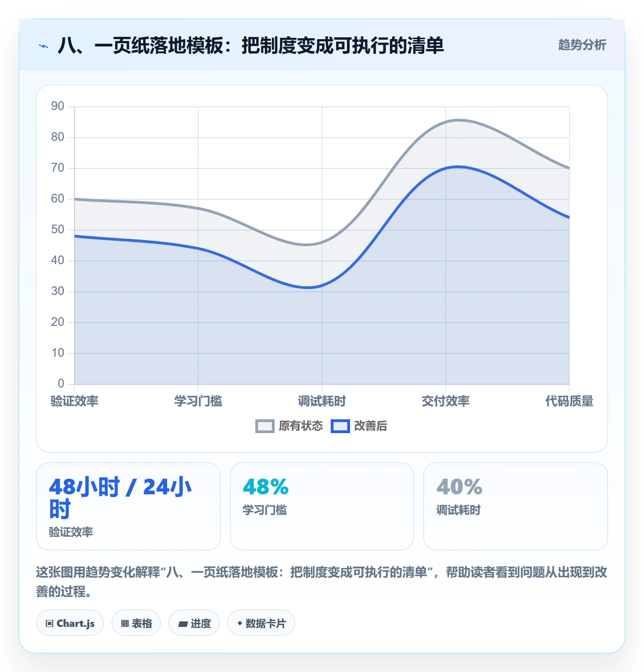The height and width of the screenshot is (672, 644).
Task: Click the description paragraph starting 这张图用趋势变化
Action: pyautogui.click(x=322, y=582)
